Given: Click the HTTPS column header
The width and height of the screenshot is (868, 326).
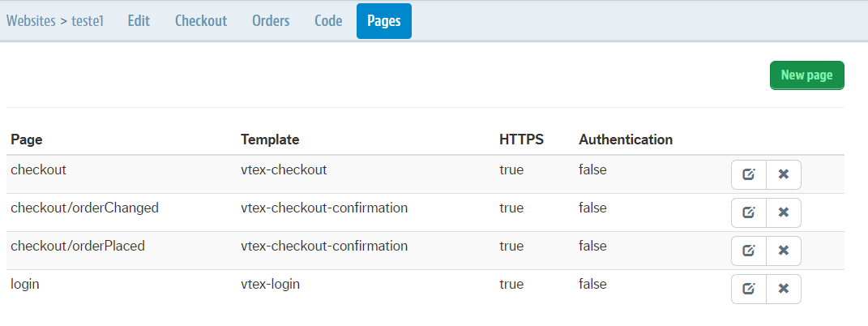Looking at the screenshot, I should pyautogui.click(x=521, y=139).
